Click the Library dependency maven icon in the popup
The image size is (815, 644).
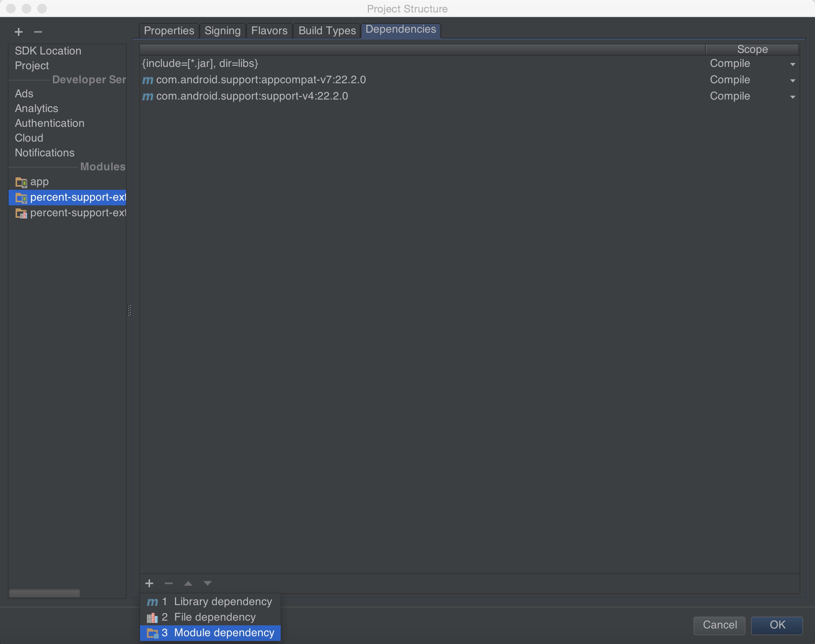[x=152, y=602]
